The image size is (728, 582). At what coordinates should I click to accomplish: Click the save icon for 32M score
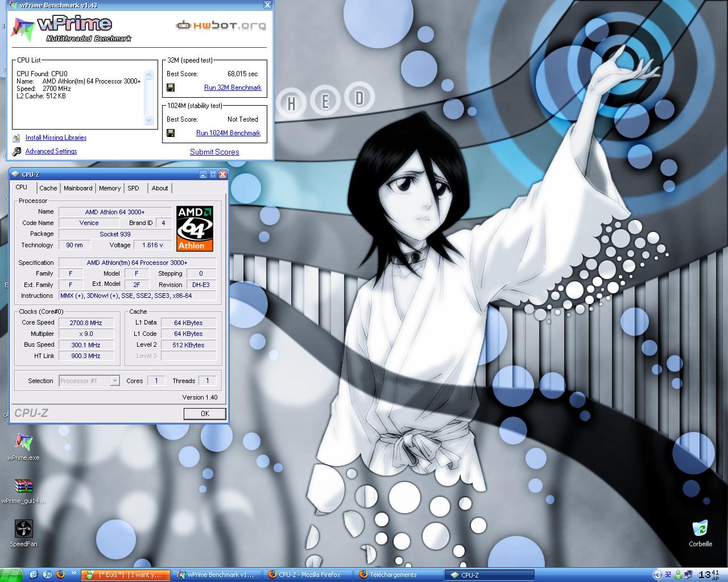pos(171,88)
